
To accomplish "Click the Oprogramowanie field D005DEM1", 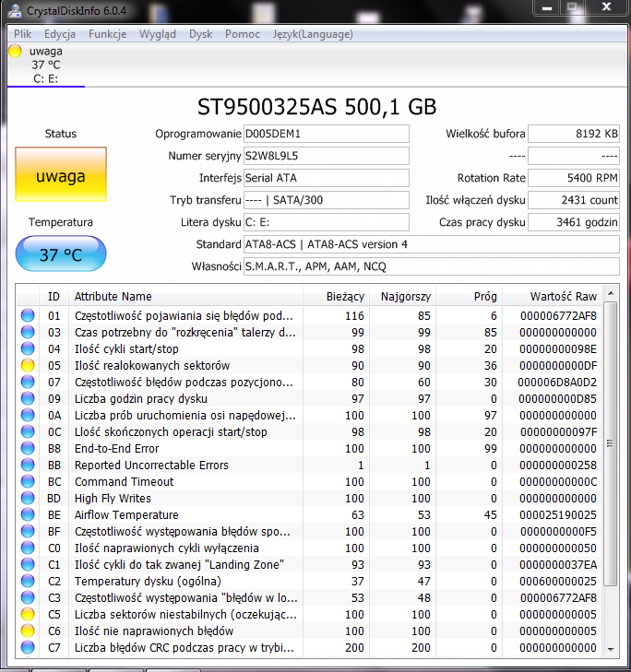I will pyautogui.click(x=326, y=134).
